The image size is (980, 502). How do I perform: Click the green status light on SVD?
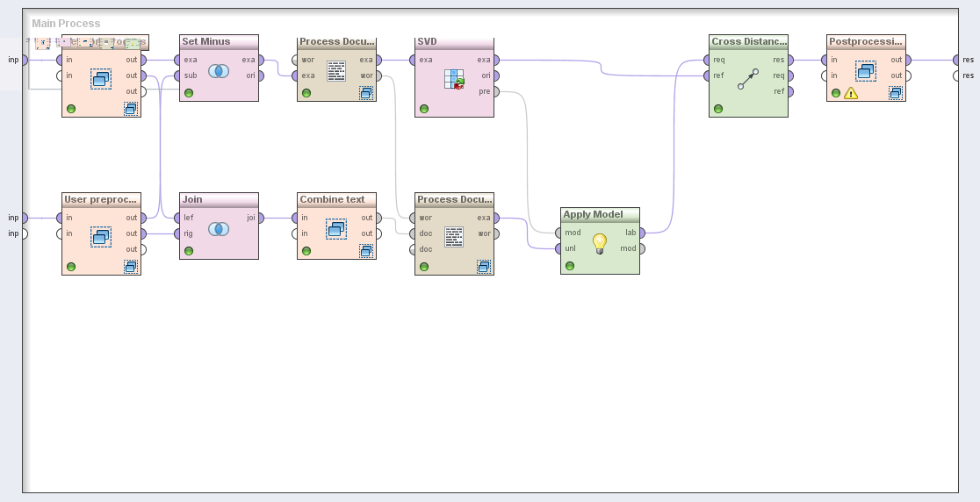click(x=424, y=109)
